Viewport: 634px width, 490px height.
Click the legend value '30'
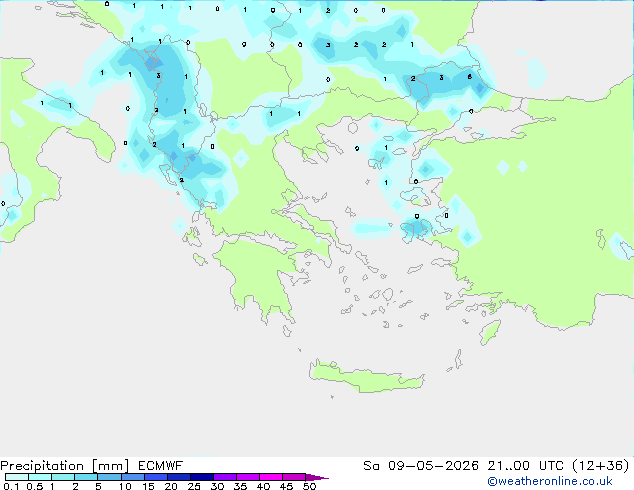click(217, 486)
